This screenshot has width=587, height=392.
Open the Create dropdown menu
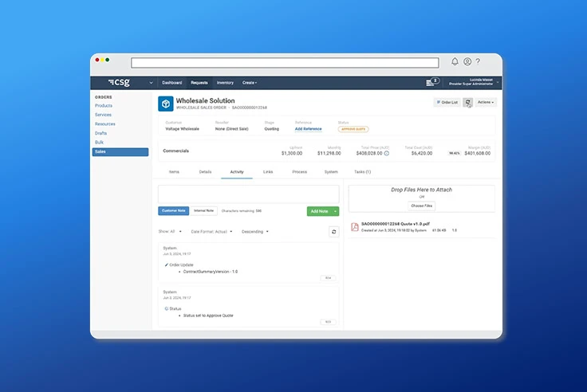[250, 83]
